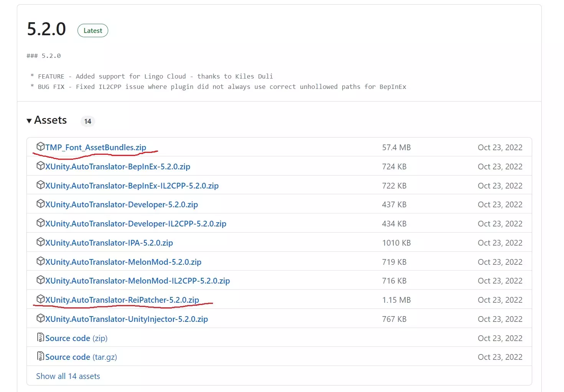Click the Lingo Cloud FEATURE changelog line

152,76
